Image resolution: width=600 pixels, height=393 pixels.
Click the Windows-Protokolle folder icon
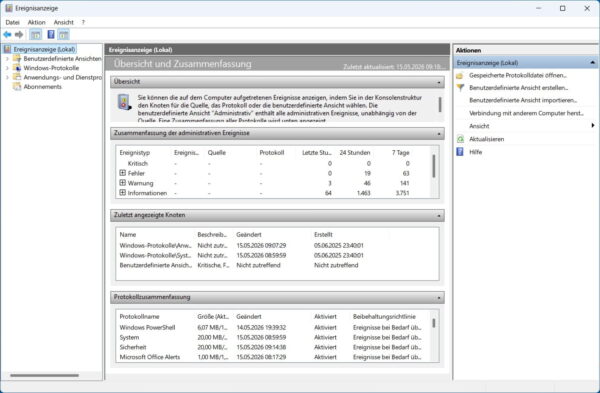click(17, 68)
